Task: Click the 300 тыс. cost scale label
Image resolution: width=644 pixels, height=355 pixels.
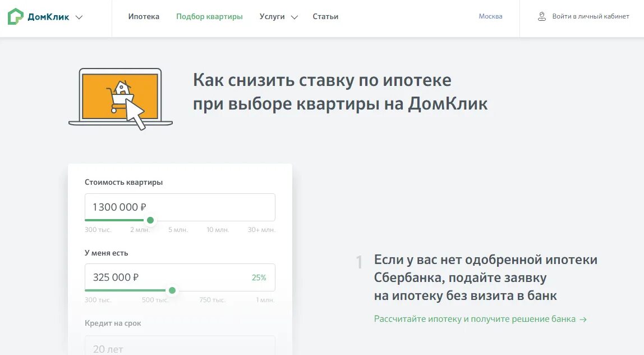Action: point(98,230)
